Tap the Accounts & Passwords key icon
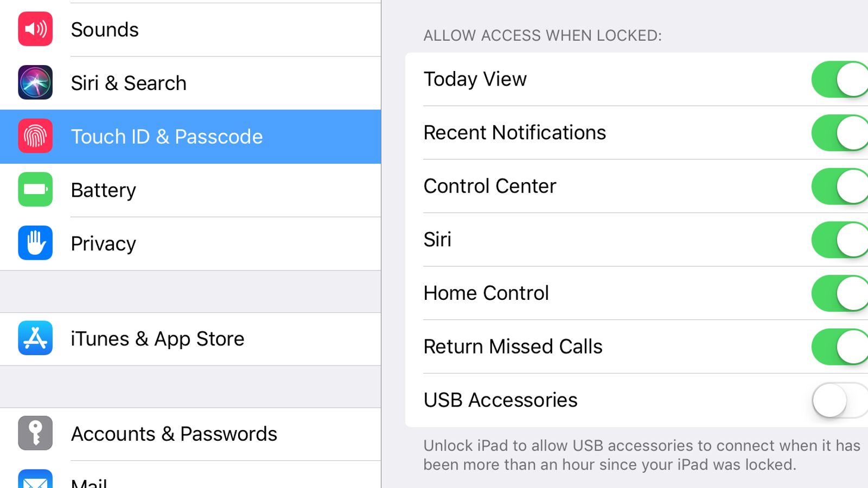Viewport: 868px width, 488px height. point(35,433)
